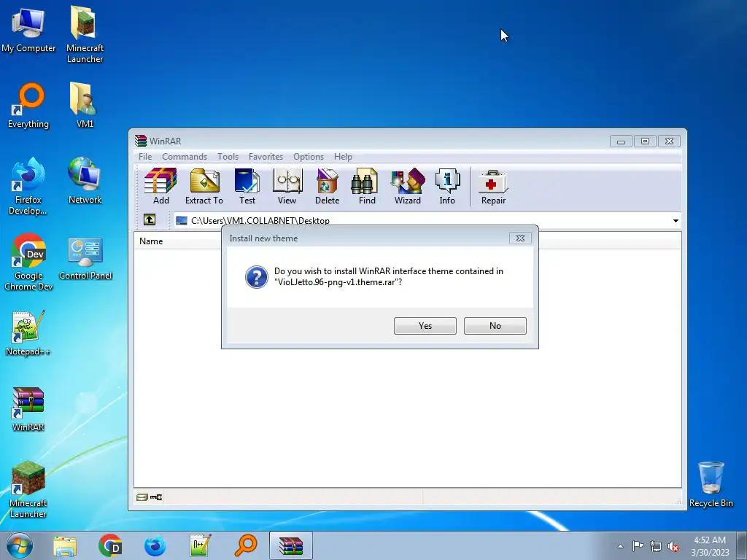The height and width of the screenshot is (560, 747).
Task: Go up one folder level
Action: pos(150,219)
